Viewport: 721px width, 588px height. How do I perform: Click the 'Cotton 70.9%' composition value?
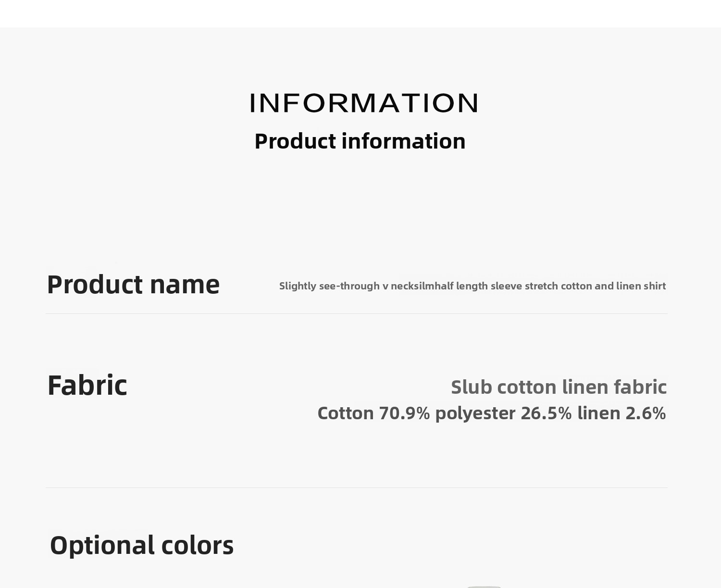[x=373, y=413]
